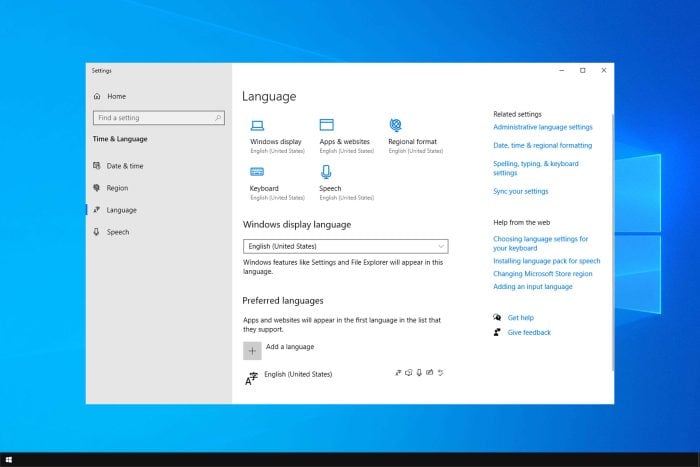Viewport: 700px width, 467px height.
Task: Minimize the Settings window
Action: pyautogui.click(x=562, y=71)
